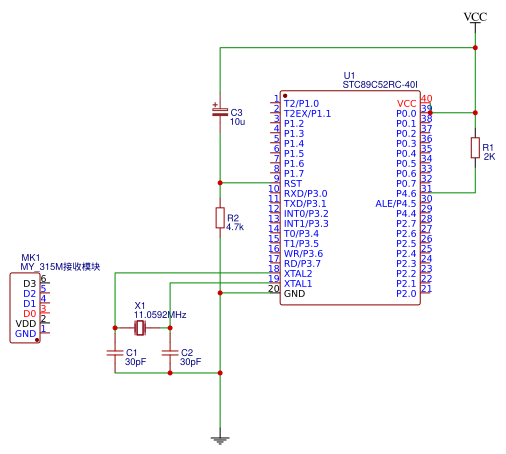Click the ground symbol at the bottom
Viewport: 506px width, 454px height.
[x=220, y=441]
